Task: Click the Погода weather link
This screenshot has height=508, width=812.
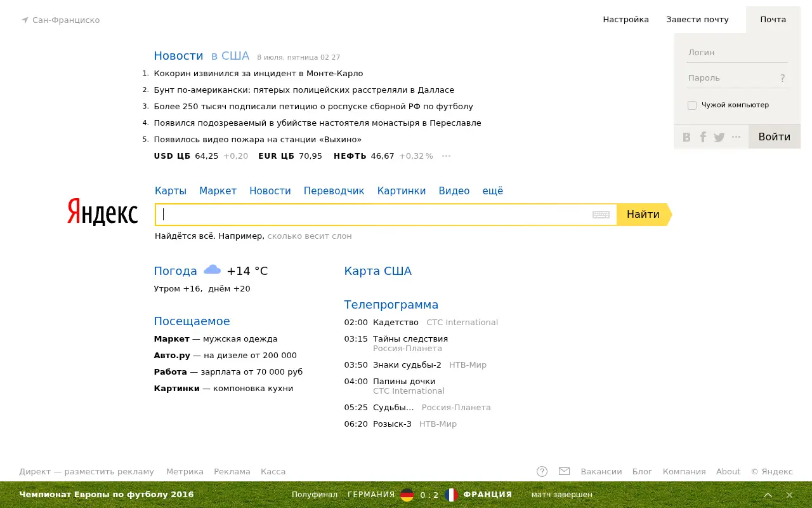Action: coord(175,271)
